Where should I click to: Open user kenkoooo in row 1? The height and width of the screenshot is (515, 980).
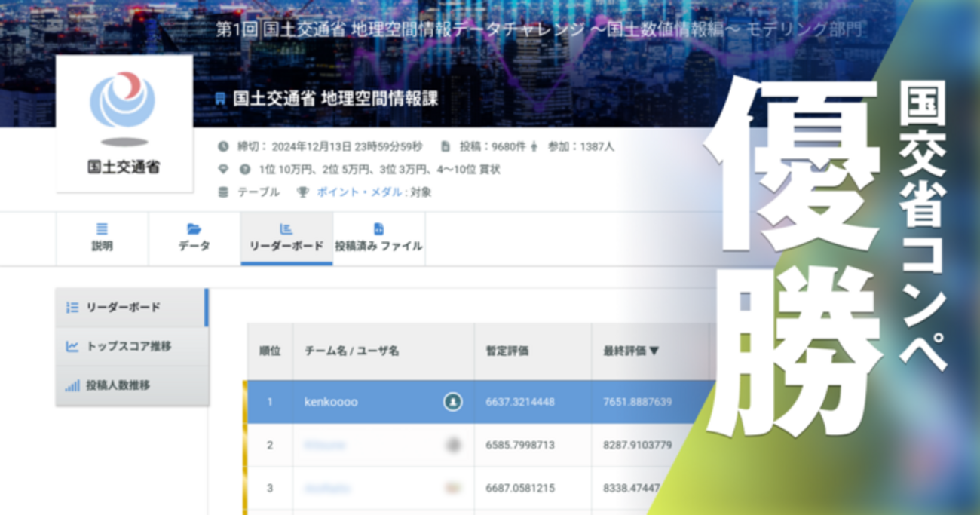331,402
